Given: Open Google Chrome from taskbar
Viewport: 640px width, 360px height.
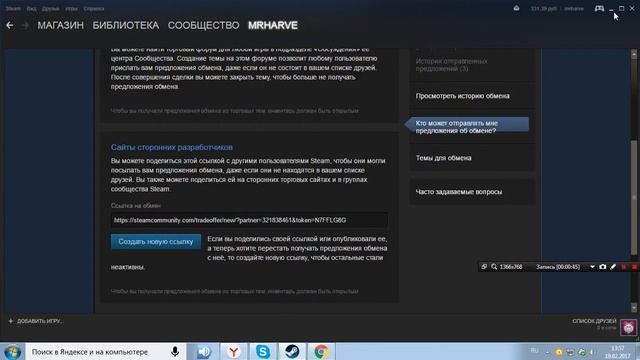Looking at the screenshot, I should click(x=321, y=352).
